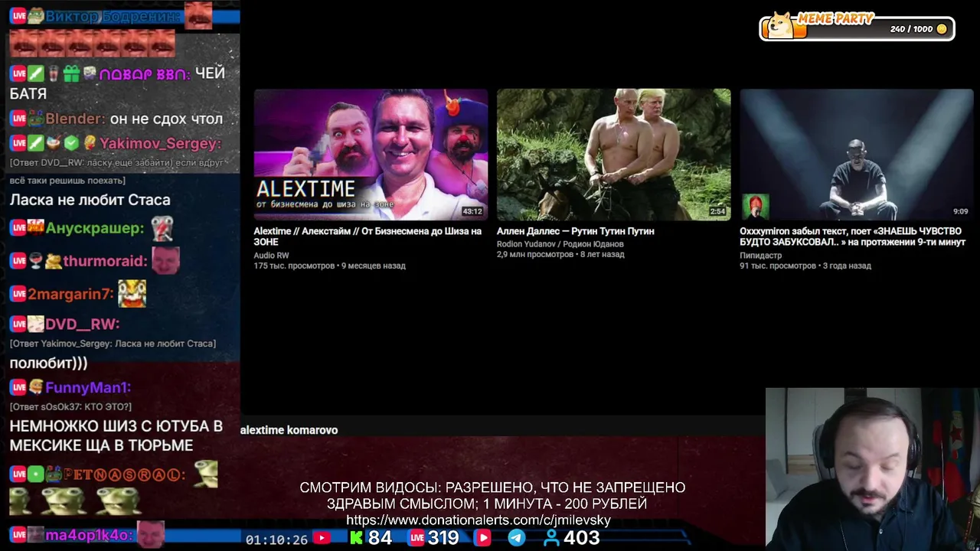Click the '91 тыс. просмотров' view count

pos(778,266)
